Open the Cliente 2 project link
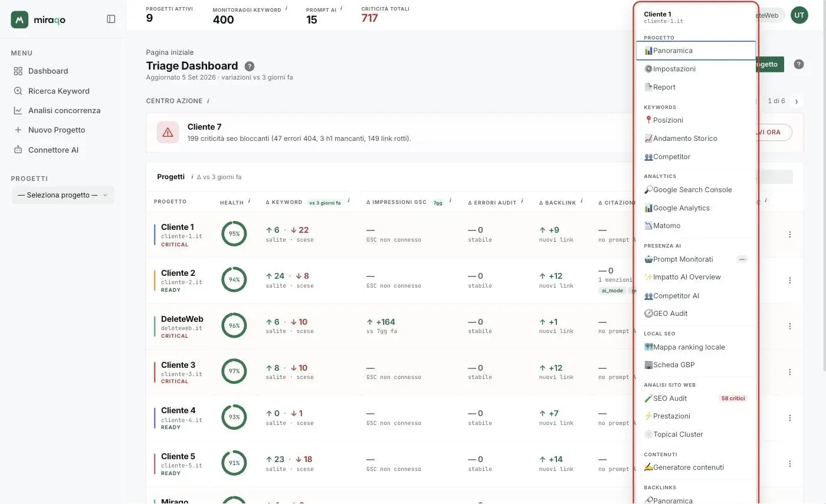 178,273
